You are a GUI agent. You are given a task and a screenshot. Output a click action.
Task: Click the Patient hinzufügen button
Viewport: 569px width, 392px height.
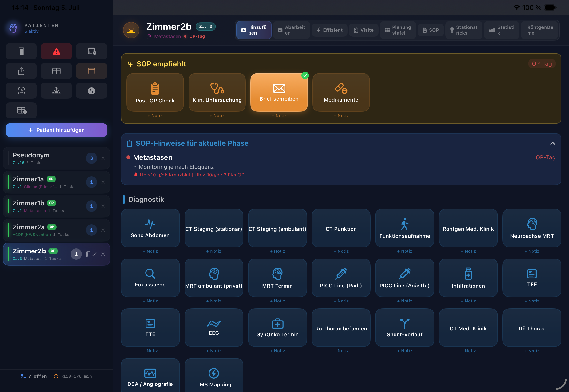click(56, 130)
